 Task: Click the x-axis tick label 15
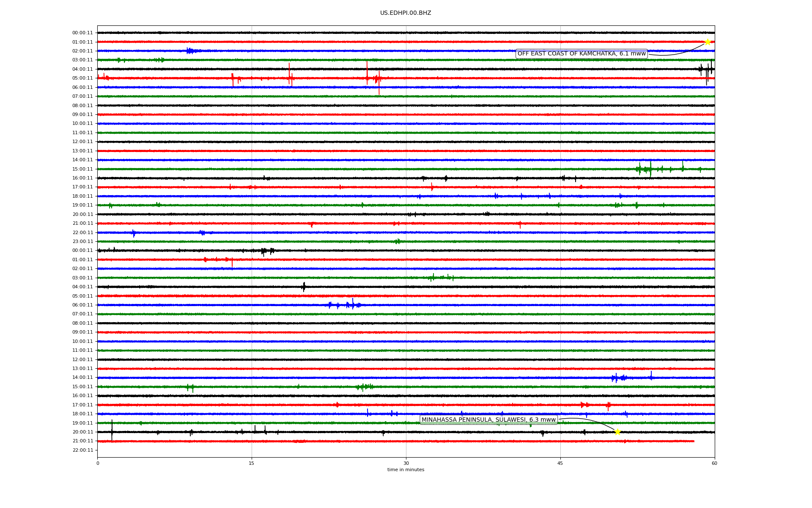click(252, 463)
